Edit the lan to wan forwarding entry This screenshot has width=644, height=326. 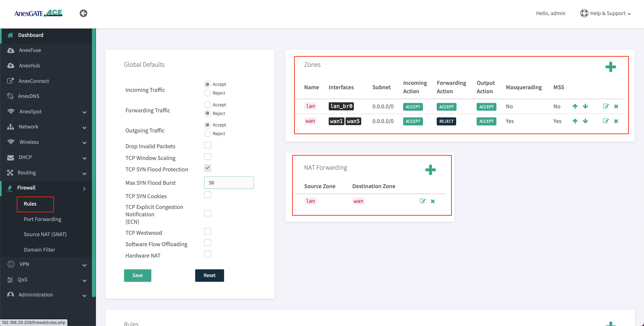423,201
